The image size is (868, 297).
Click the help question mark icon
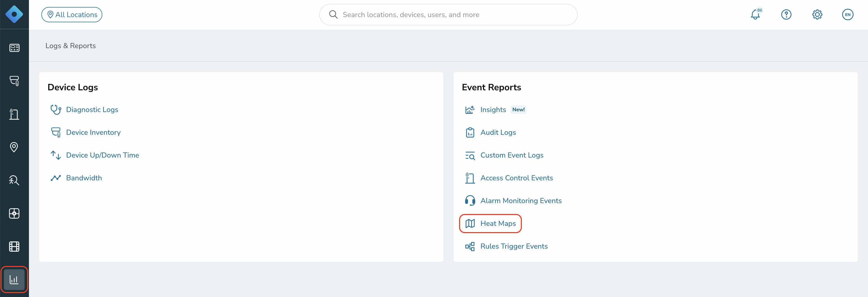(786, 14)
